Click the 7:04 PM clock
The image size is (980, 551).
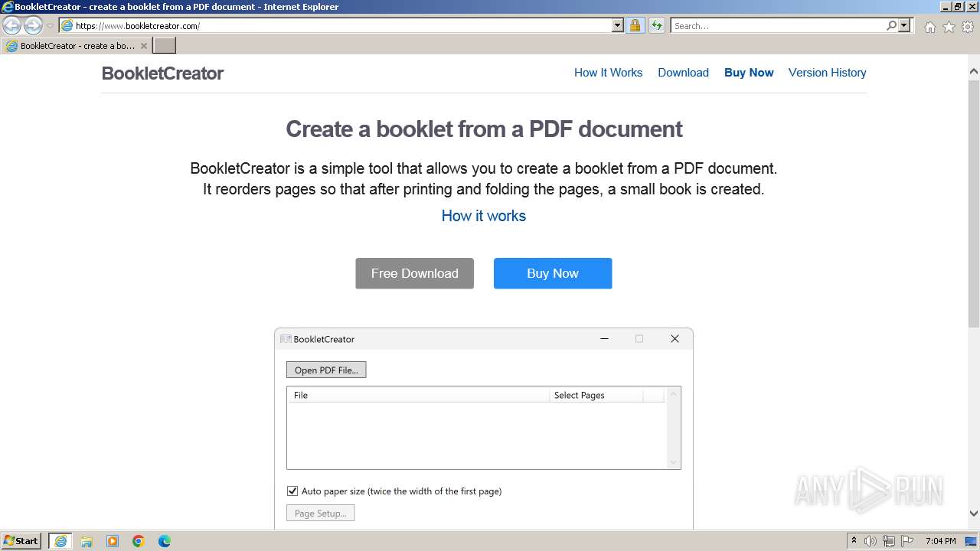pos(940,541)
